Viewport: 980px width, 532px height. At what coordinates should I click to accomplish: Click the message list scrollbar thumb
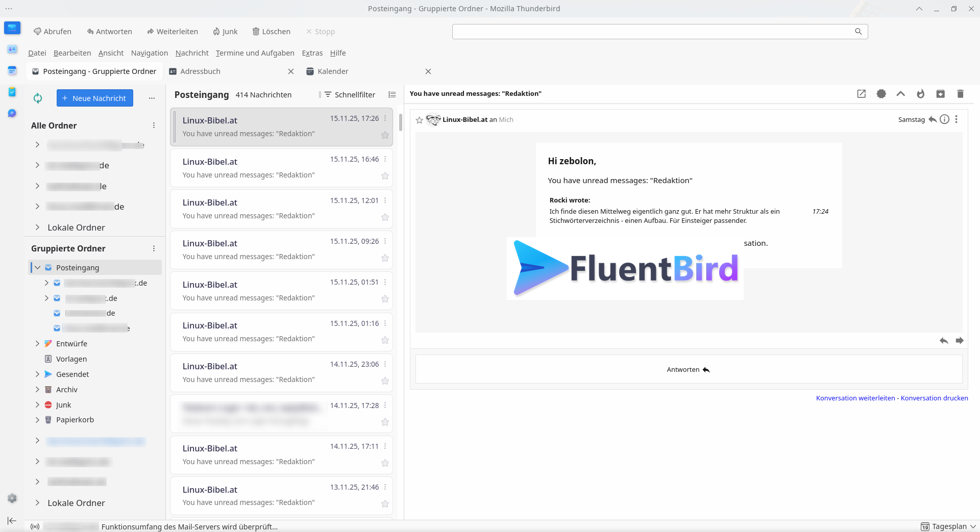coord(401,122)
